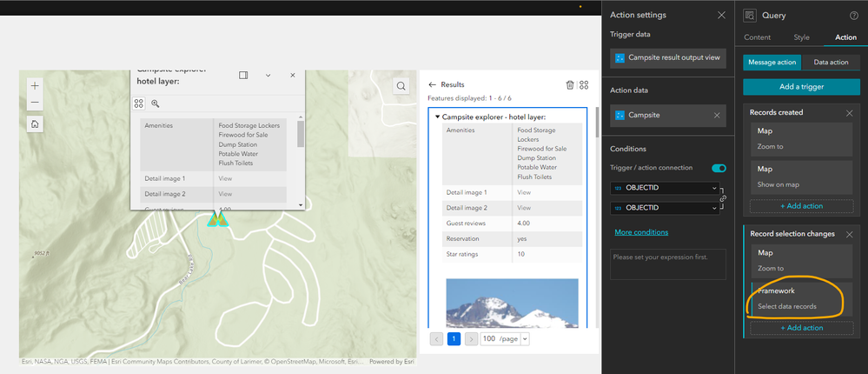Open Map Zoom to under Record selection changes
868x374 pixels.
pos(802,261)
